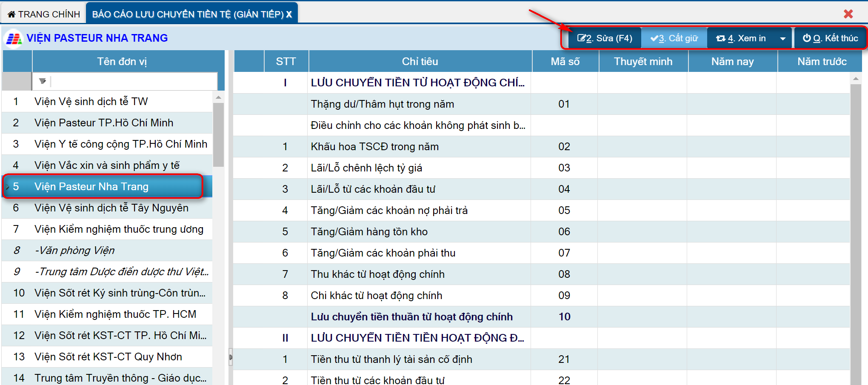Click the red X close icon

(x=848, y=14)
